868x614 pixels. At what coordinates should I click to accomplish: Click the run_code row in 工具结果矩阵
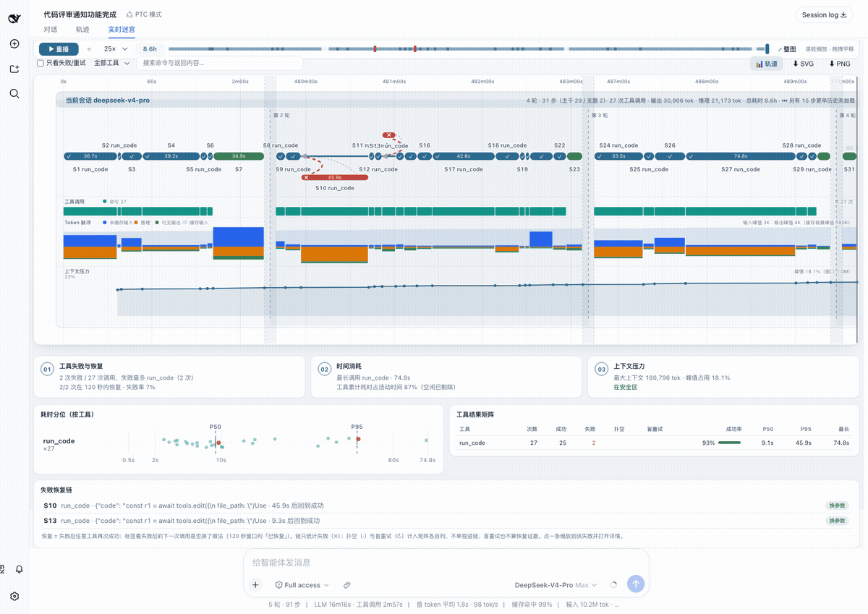(655, 443)
